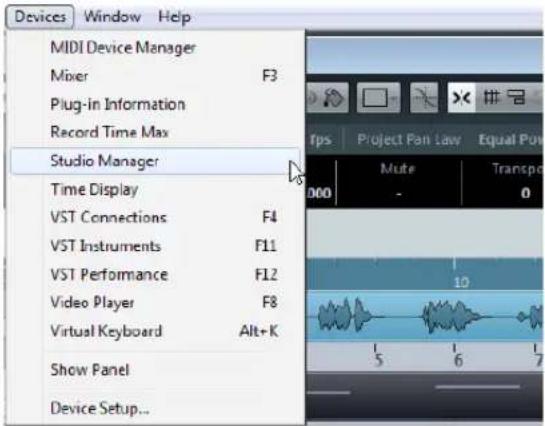
Task: Open Device Setup...
Action: (x=155, y=408)
